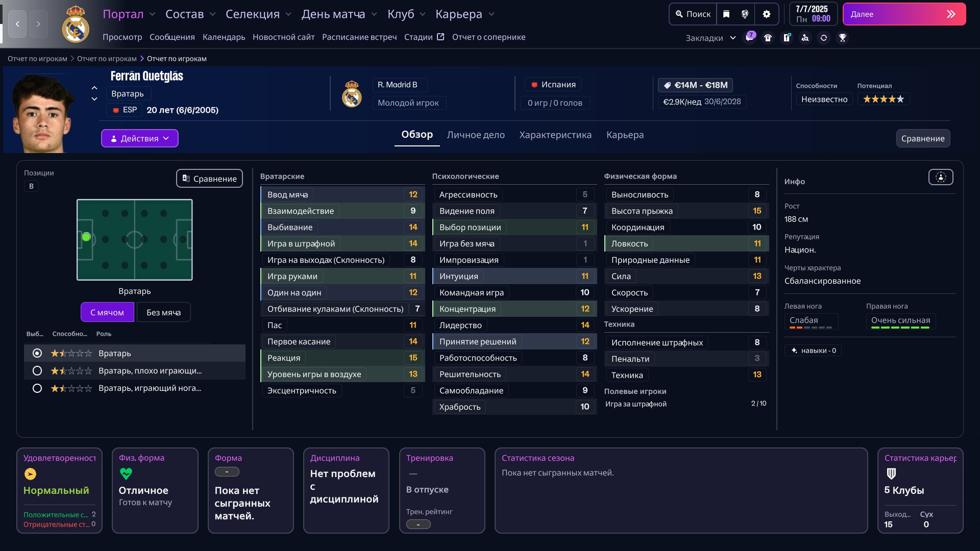Screen dimensions: 980x551
Task: Switch the pitch view to Без мяча
Action: [163, 312]
